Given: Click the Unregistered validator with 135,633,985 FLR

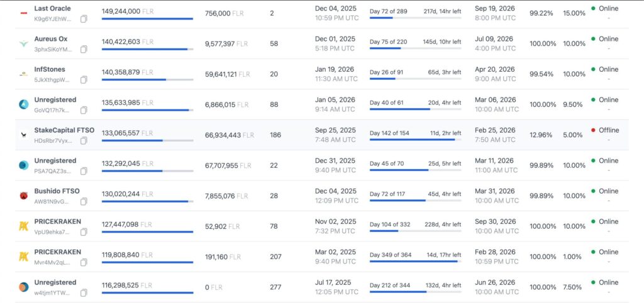Looking at the screenshot, I should point(55,99).
